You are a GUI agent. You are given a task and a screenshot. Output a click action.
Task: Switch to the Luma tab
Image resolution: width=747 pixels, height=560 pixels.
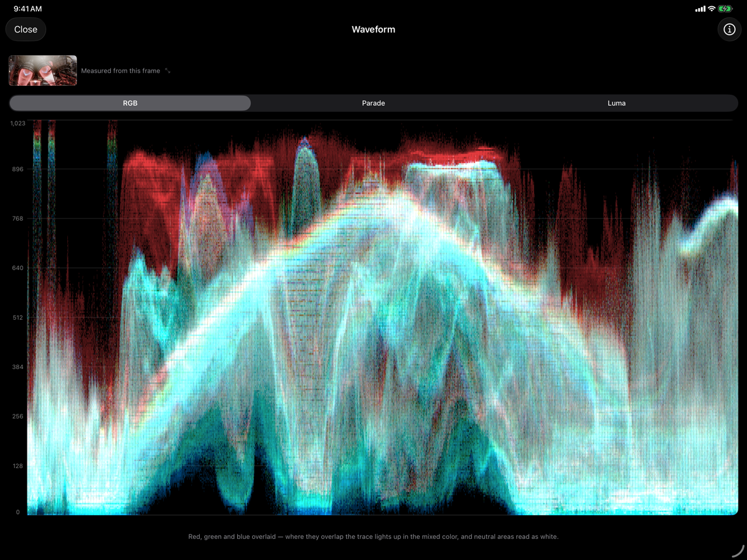[616, 103]
